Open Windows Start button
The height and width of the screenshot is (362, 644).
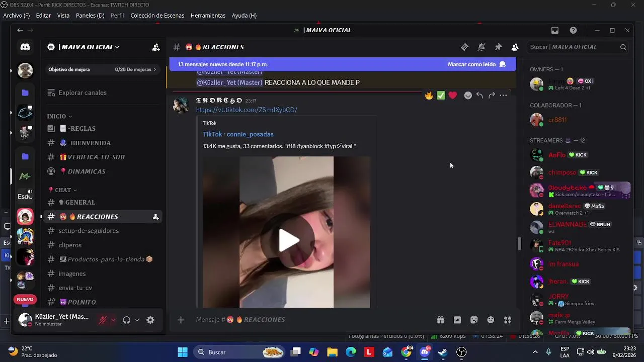pos(183,352)
